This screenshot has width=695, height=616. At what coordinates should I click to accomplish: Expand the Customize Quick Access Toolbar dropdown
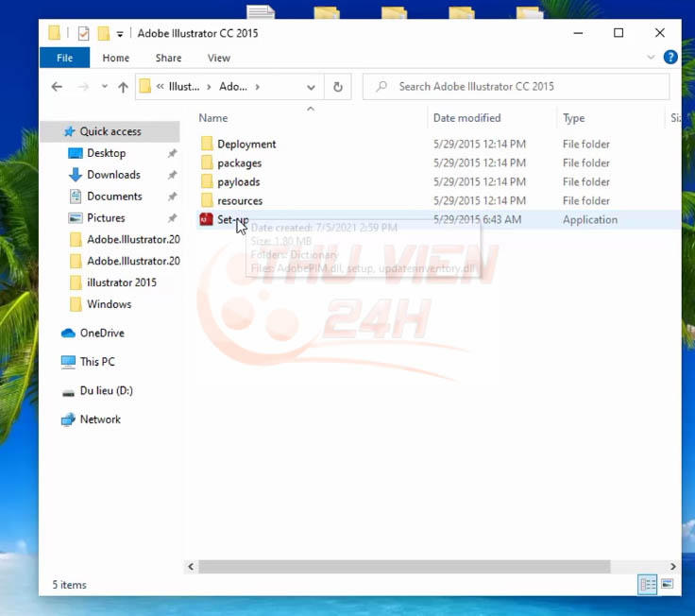click(120, 34)
